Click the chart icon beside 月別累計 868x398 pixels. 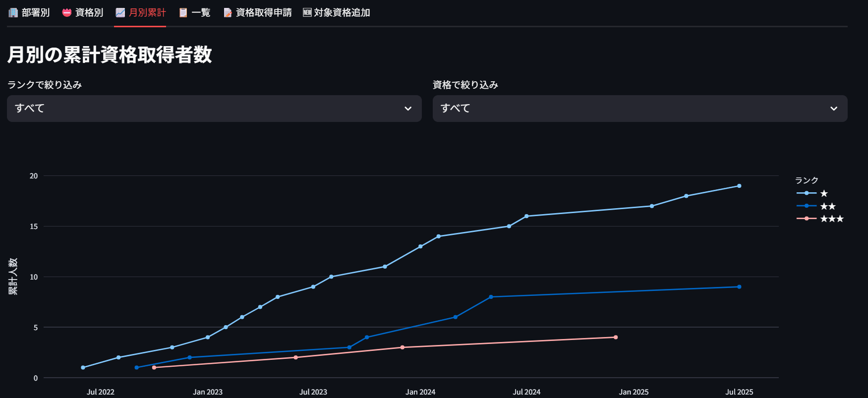(120, 12)
